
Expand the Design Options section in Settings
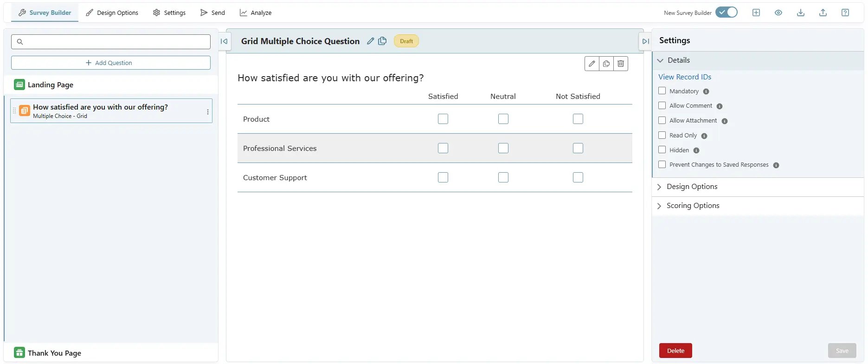click(x=758, y=187)
